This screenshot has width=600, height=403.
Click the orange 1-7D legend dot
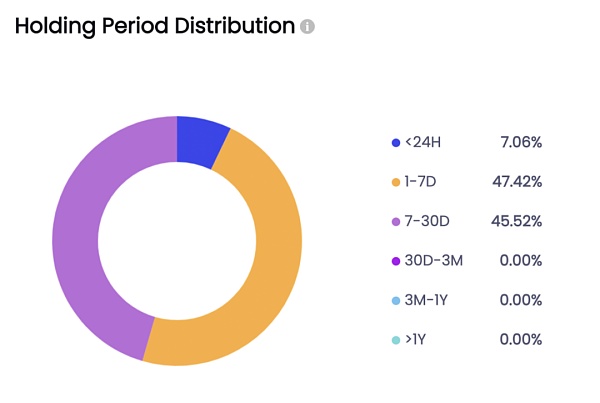(396, 182)
